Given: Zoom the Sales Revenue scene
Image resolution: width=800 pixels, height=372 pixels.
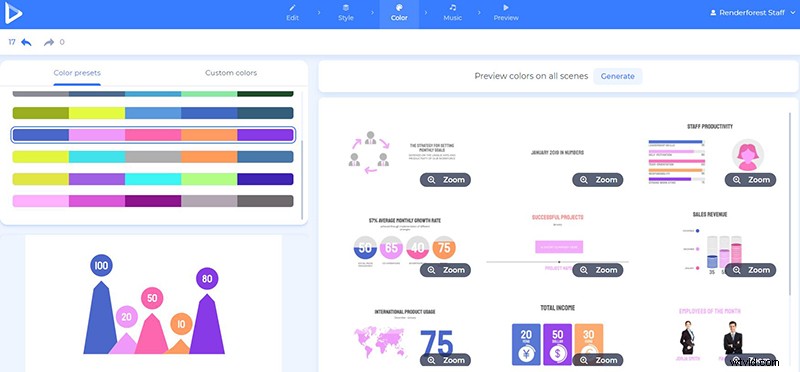Looking at the screenshot, I should (750, 270).
